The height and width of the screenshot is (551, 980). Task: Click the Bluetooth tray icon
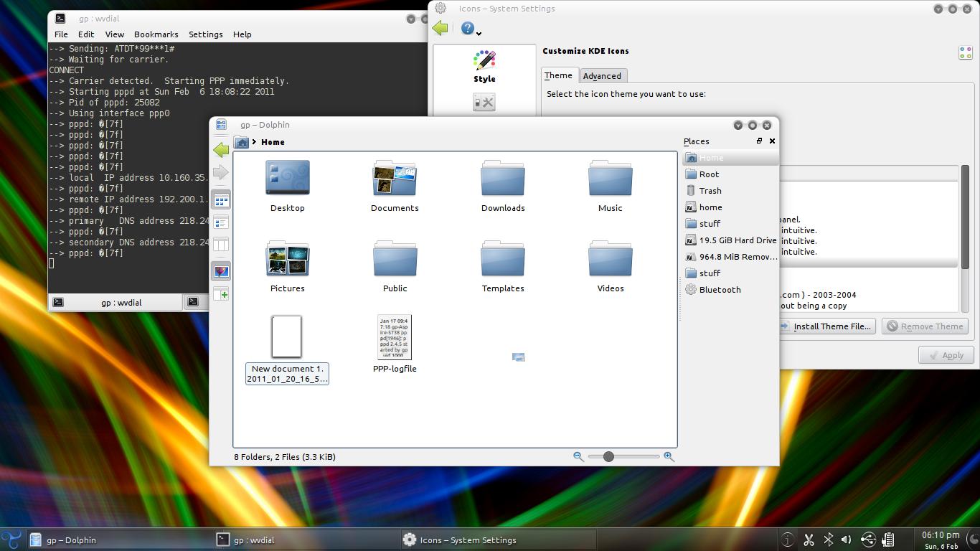pos(828,540)
